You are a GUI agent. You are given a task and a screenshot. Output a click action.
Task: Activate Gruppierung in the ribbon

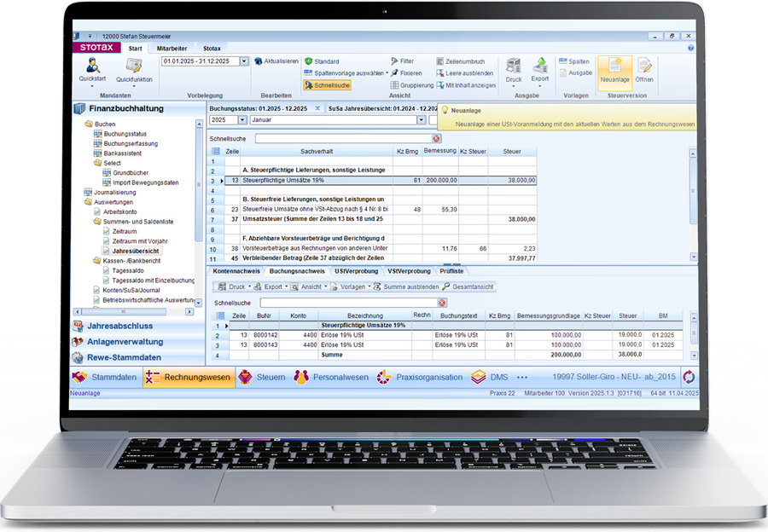coord(412,85)
